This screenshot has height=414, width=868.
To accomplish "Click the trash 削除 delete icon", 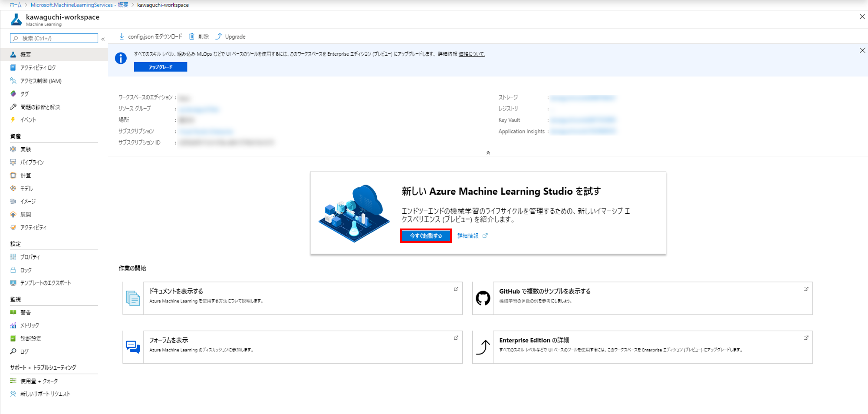I will tap(192, 36).
